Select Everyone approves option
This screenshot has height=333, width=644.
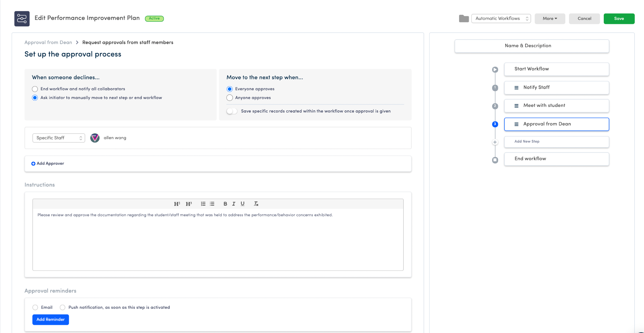(230, 89)
